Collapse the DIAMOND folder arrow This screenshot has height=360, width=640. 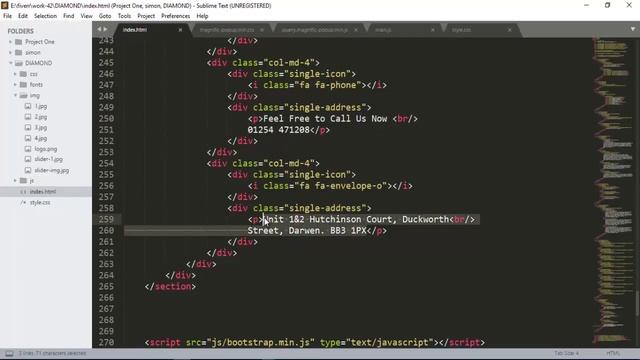(11, 63)
